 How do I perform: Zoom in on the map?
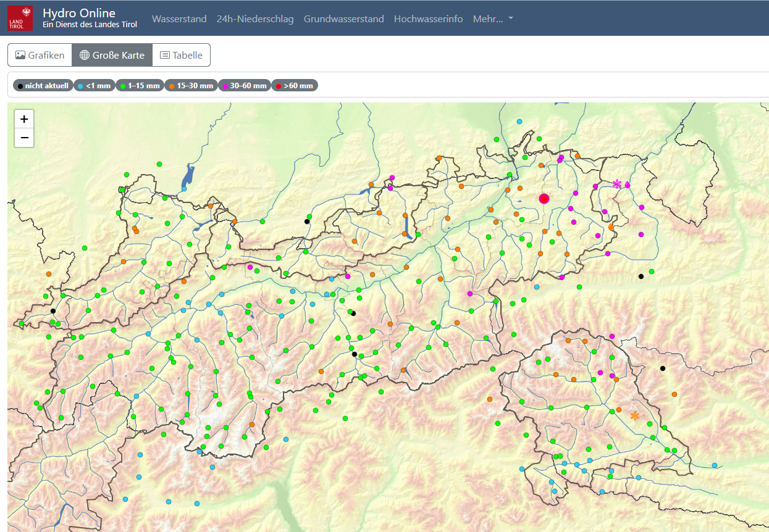pyautogui.click(x=24, y=119)
